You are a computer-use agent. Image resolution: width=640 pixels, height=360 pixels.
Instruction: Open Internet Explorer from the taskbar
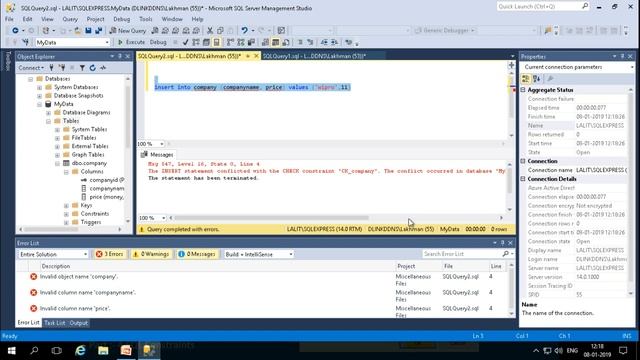point(80,351)
